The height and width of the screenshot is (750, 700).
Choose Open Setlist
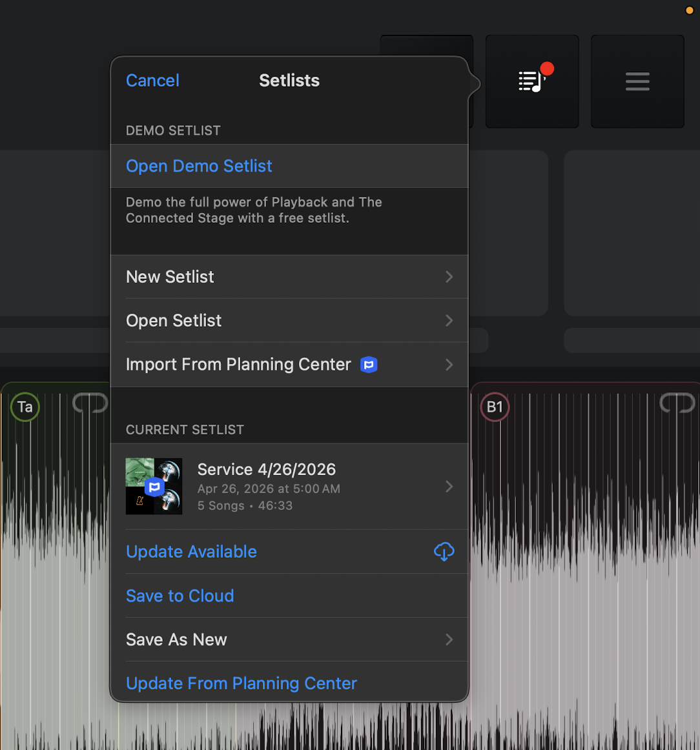(x=289, y=321)
